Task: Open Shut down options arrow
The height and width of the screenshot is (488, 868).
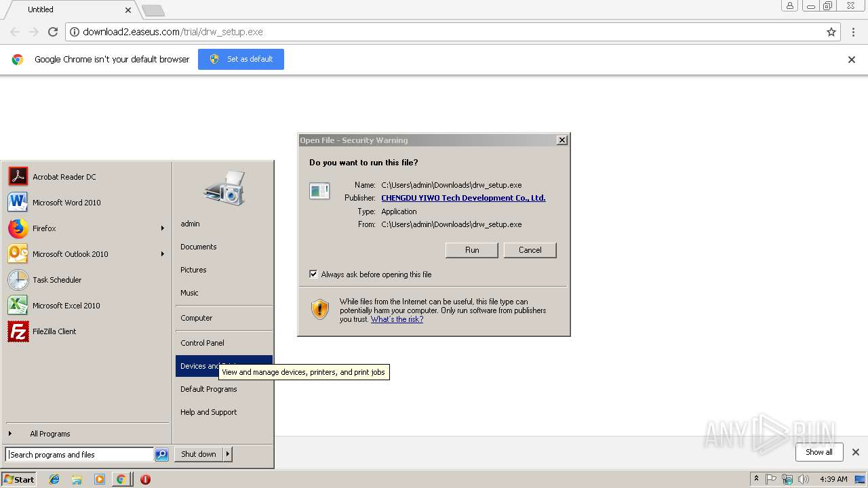Action: [228, 454]
